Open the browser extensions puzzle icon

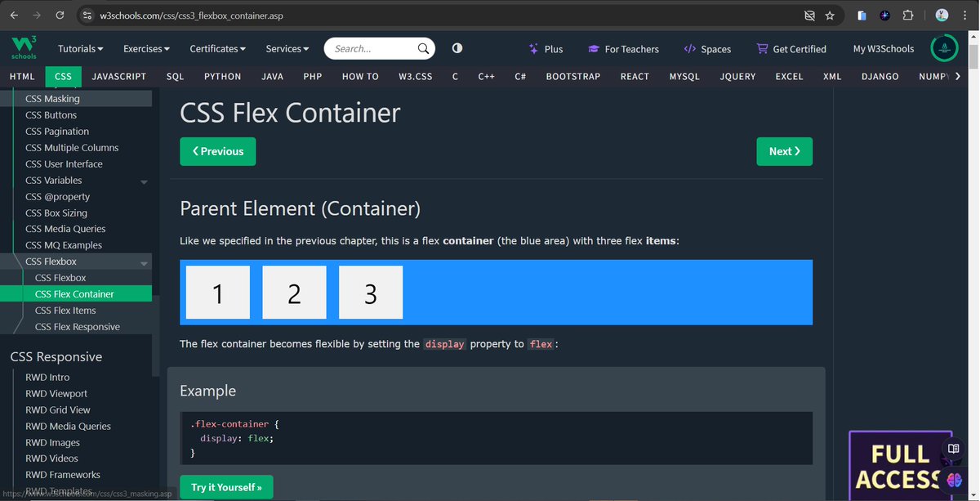[907, 15]
